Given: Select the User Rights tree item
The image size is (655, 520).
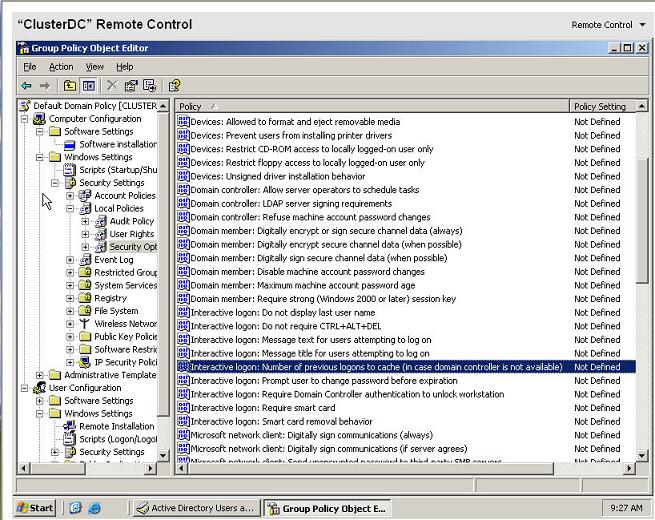Looking at the screenshot, I should (x=132, y=234).
